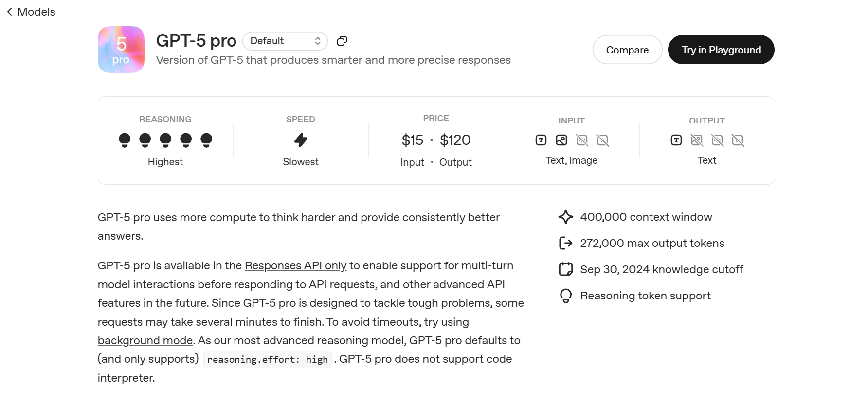Click the reasoning token lightbulb icon
Screen dimensions: 868x403
[566, 296]
